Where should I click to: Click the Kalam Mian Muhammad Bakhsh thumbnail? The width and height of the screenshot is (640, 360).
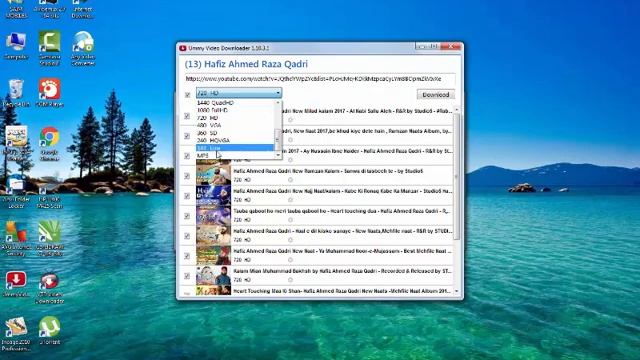pos(213,275)
